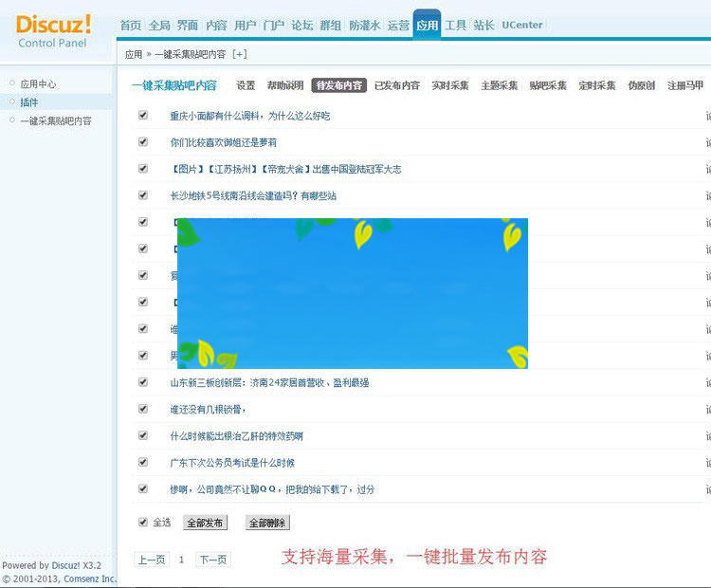Click the 上一页 previous page button
711x588 pixels.
tap(152, 560)
